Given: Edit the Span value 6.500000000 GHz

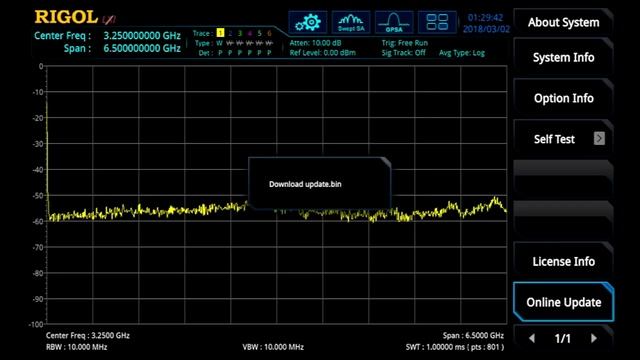Looking at the screenshot, I should click(142, 48).
